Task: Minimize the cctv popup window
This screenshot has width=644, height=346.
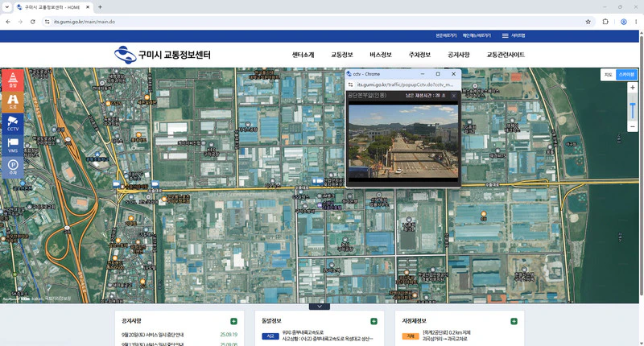Action: pos(422,74)
